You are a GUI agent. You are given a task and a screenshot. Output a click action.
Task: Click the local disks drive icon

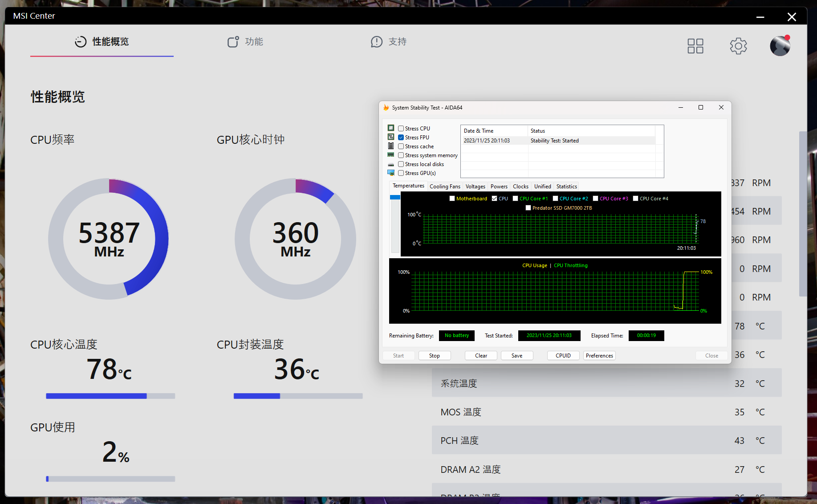[x=391, y=164]
